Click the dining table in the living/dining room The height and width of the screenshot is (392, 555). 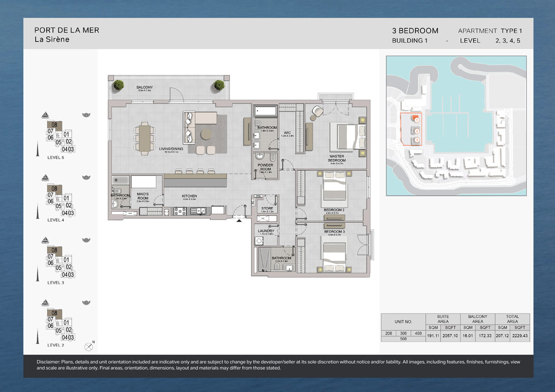pos(144,138)
